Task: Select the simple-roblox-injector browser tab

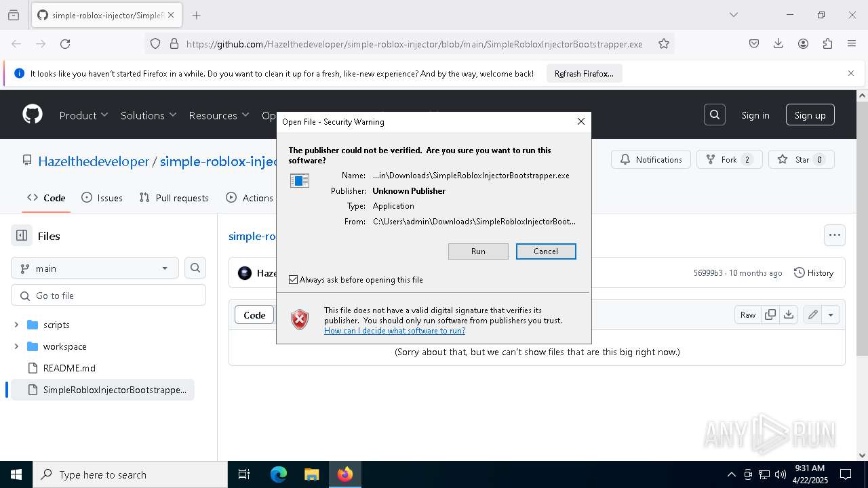Action: pos(106,15)
